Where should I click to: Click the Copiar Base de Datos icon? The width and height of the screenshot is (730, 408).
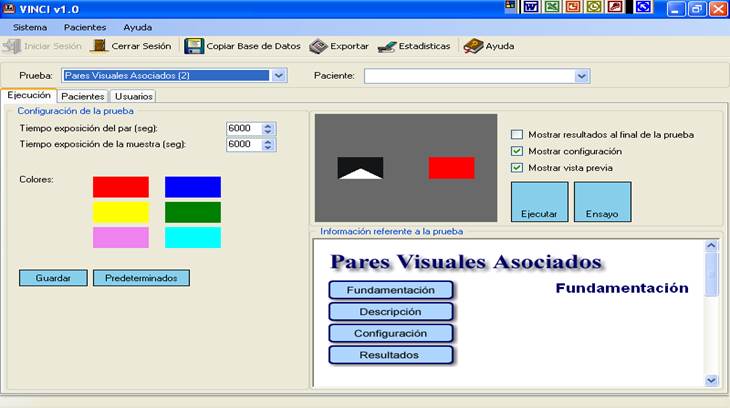pyautogui.click(x=193, y=46)
